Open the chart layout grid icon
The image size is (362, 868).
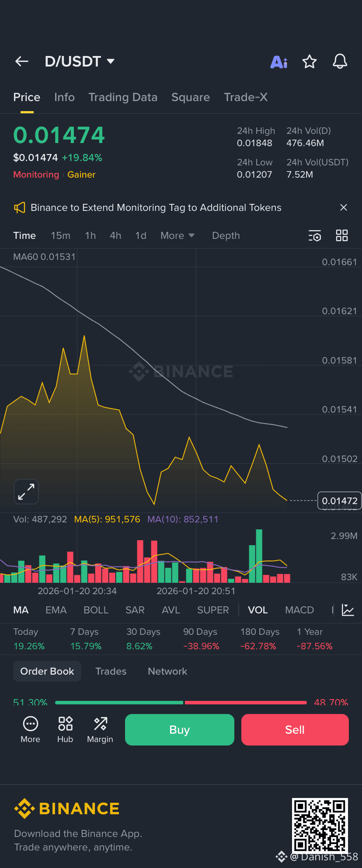pos(342,235)
